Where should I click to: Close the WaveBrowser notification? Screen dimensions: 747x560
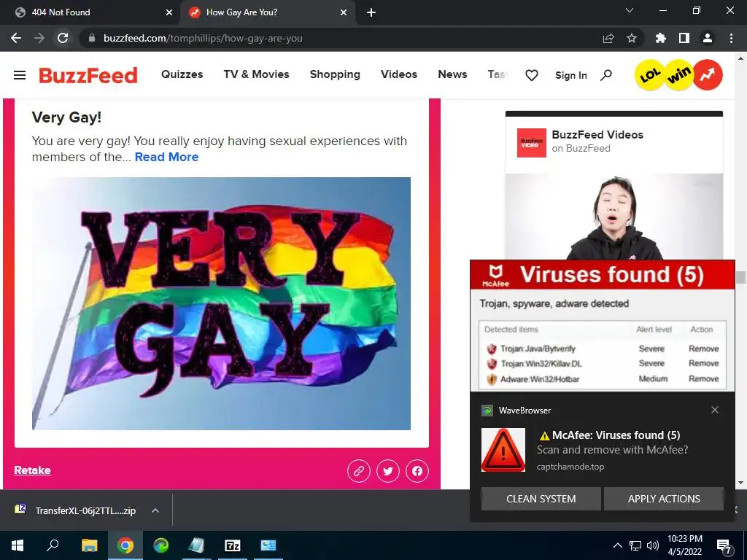(715, 410)
